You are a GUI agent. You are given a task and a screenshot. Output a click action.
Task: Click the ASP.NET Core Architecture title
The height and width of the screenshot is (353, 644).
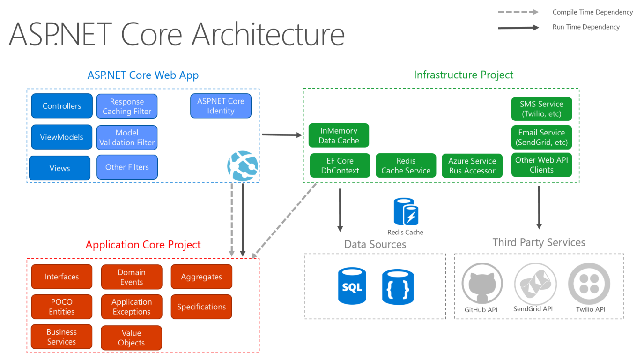[x=176, y=34]
